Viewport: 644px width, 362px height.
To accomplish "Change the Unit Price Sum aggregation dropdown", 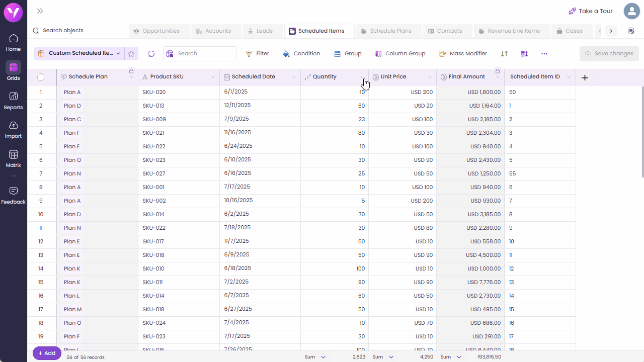I will [x=383, y=357].
